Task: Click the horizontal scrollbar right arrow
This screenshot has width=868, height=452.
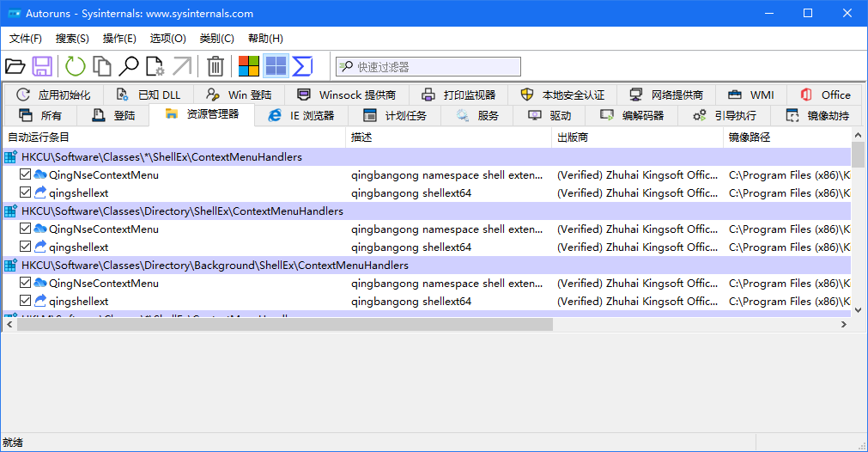Action: point(844,324)
